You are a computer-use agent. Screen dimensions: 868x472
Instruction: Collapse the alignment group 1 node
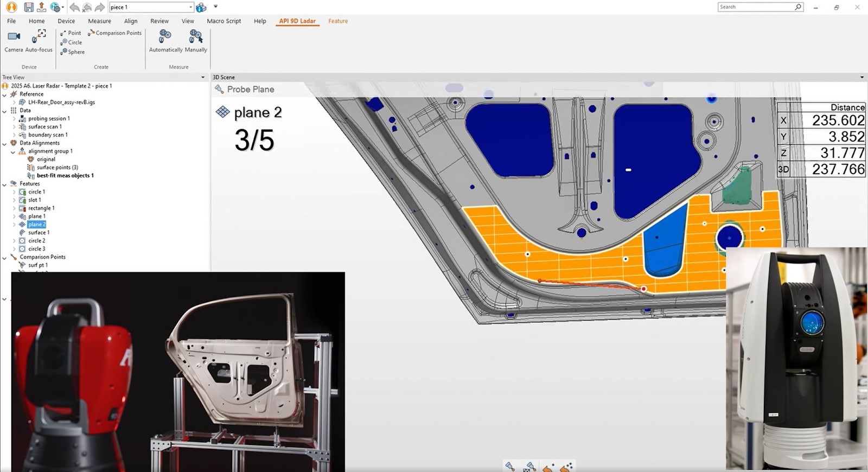pos(13,151)
